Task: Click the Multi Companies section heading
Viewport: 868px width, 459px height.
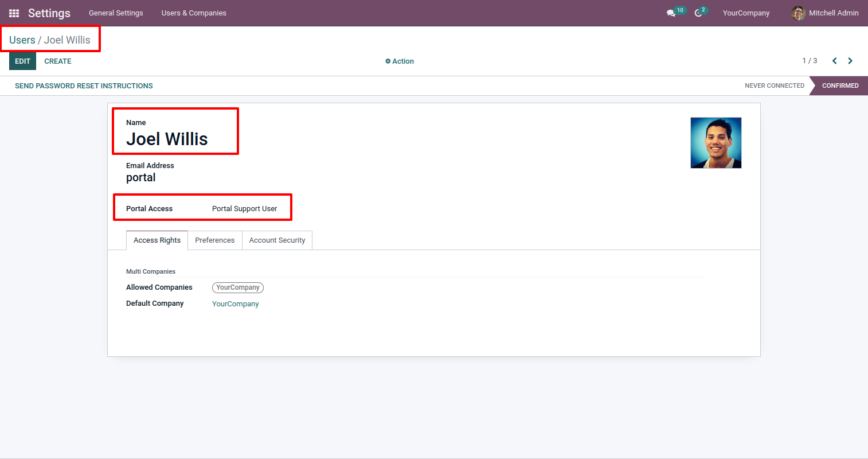Action: [151, 272]
